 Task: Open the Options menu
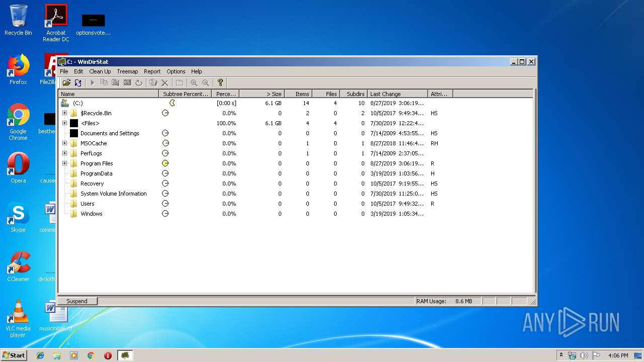pos(176,71)
